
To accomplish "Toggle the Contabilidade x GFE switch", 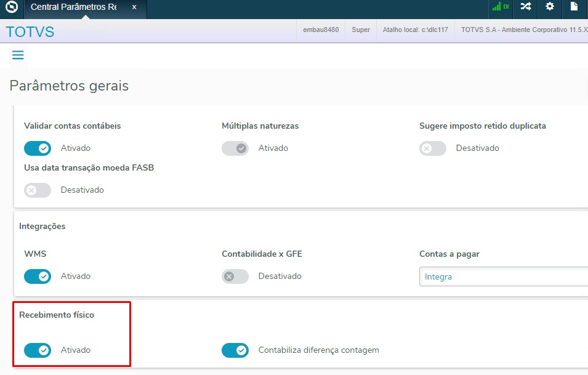I will [x=235, y=276].
